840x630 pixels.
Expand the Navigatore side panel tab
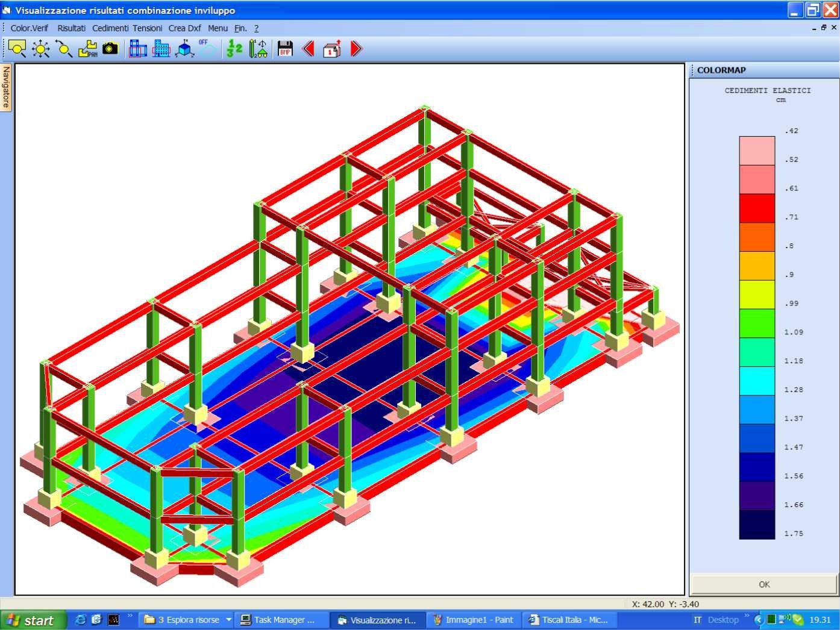6,87
